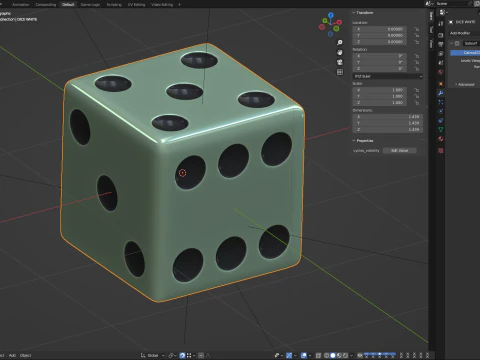Open the Video Editing workspace tab
Screen dimensions: 480x360
click(162, 5)
